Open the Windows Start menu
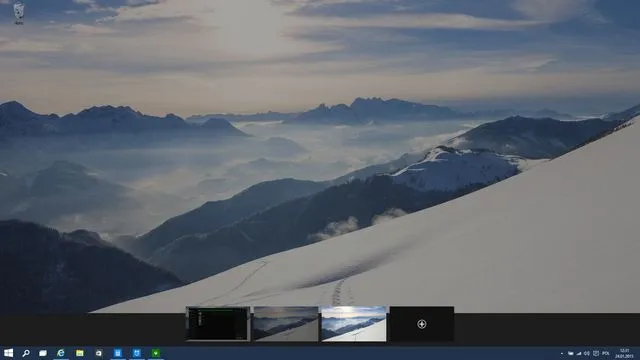Screen dimensions: 640x360 point(8,353)
